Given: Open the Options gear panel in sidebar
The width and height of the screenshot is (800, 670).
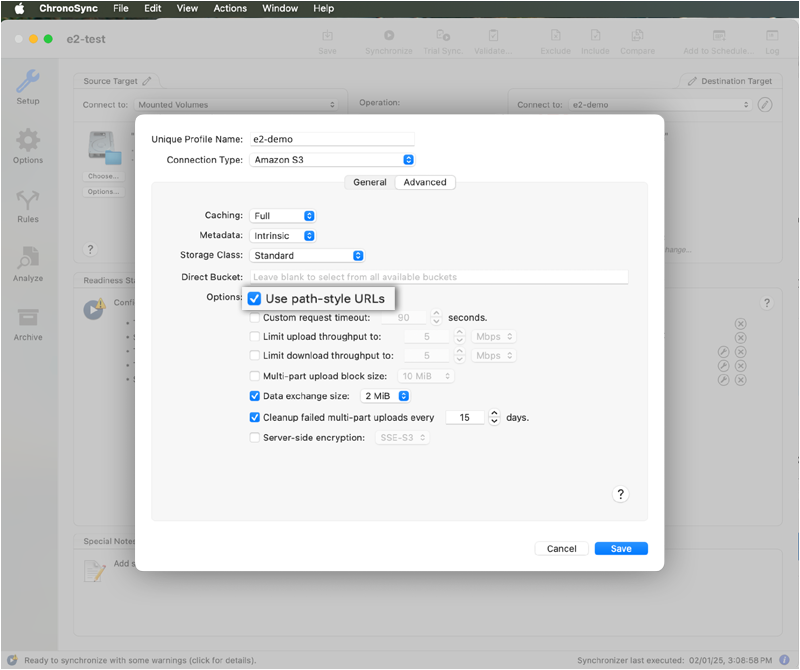Looking at the screenshot, I should (x=28, y=140).
